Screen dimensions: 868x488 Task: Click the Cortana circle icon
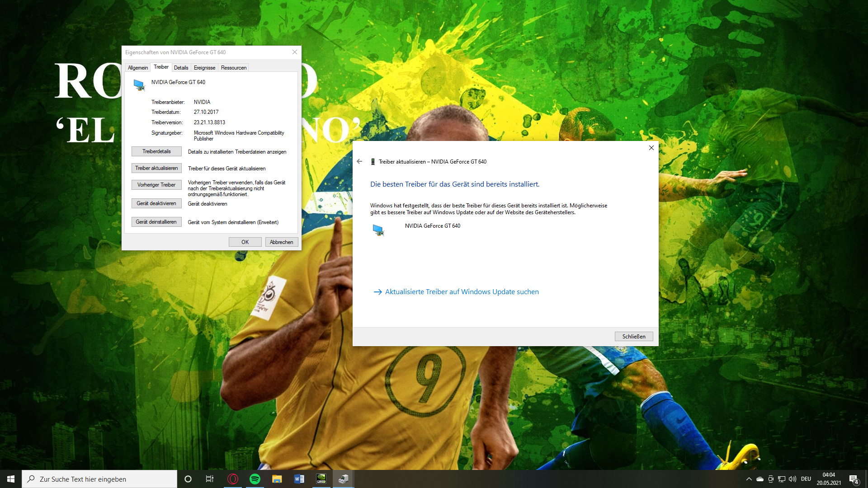[x=188, y=479]
